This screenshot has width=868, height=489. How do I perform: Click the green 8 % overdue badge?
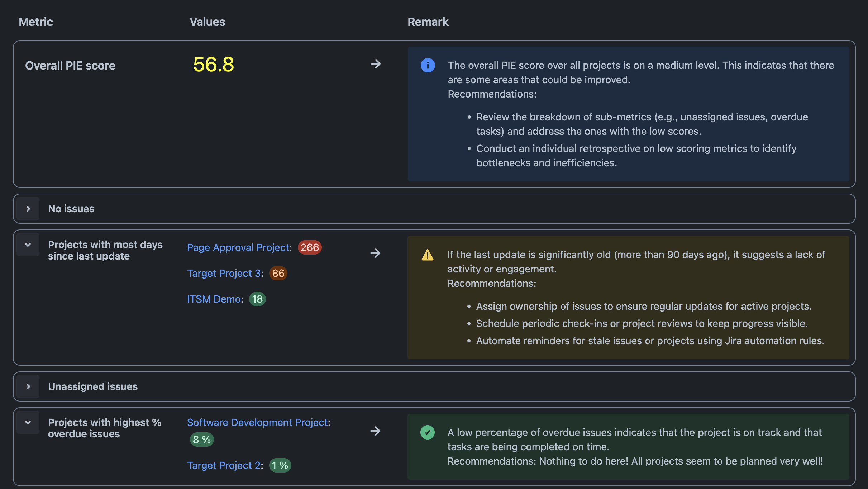[202, 440]
